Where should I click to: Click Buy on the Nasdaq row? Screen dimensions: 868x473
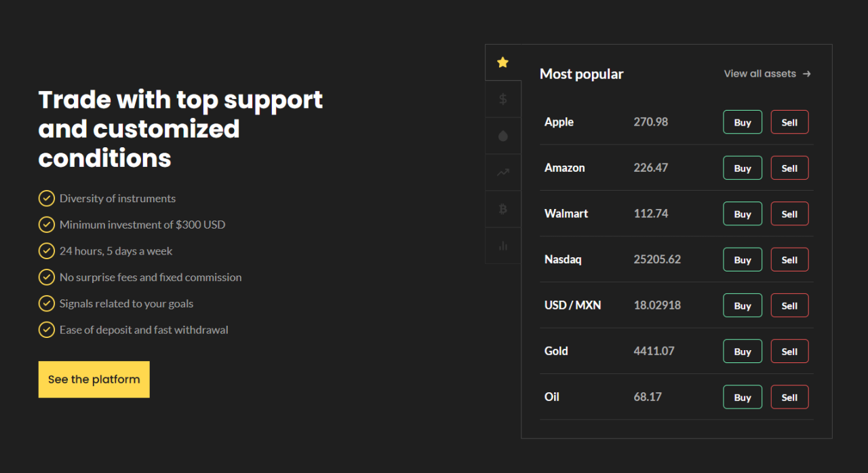[743, 260]
